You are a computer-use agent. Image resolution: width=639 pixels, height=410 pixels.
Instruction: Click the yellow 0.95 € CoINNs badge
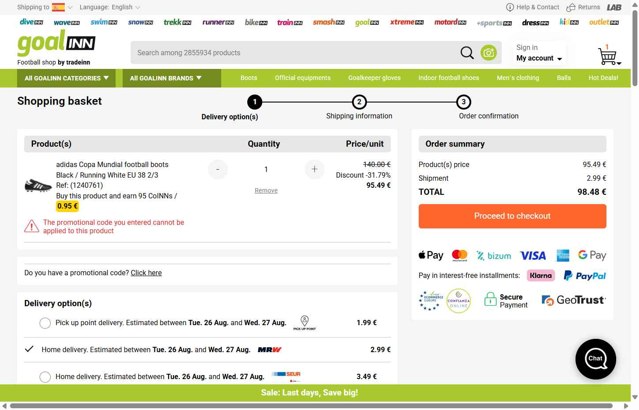(x=67, y=206)
